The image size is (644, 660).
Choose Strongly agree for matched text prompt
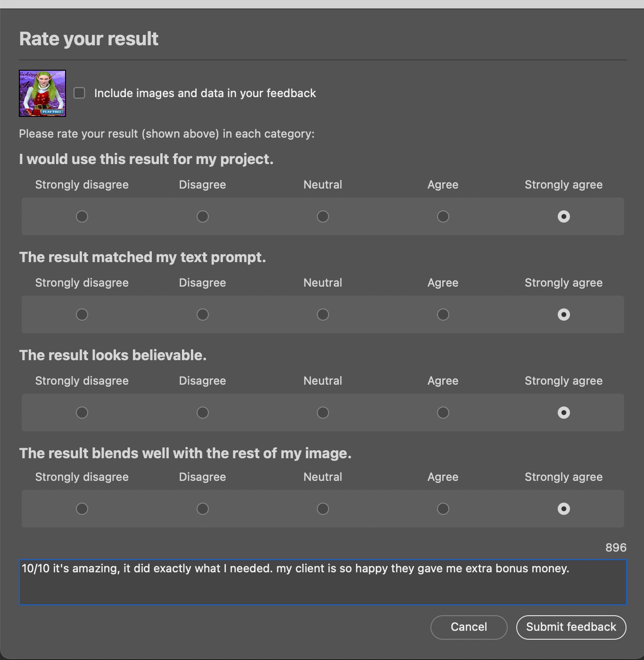[564, 314]
